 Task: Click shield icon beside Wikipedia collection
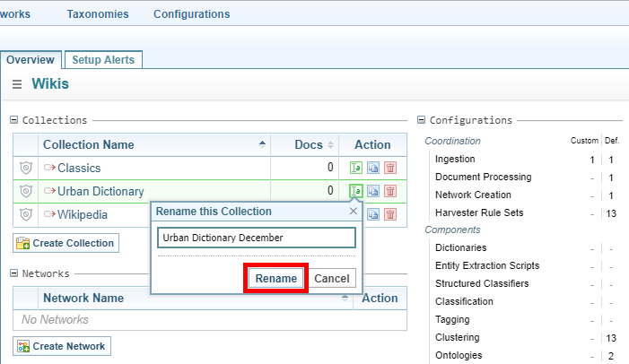25,214
